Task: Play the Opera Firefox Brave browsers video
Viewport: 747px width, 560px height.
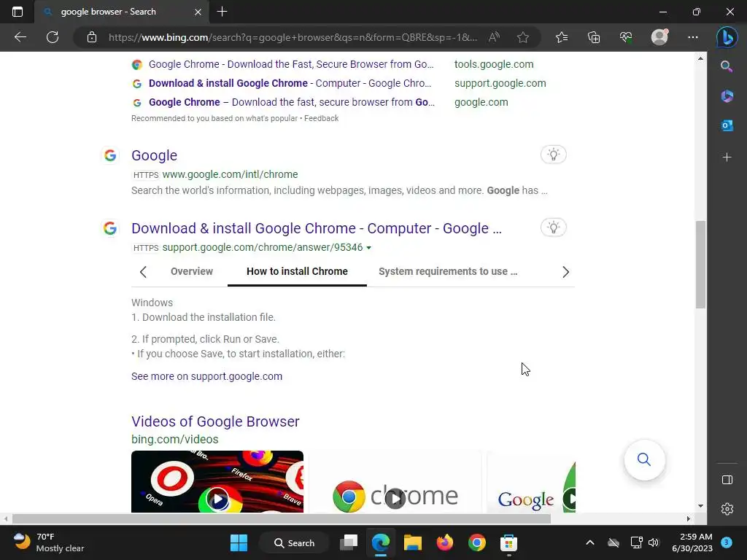Action: coord(217,481)
